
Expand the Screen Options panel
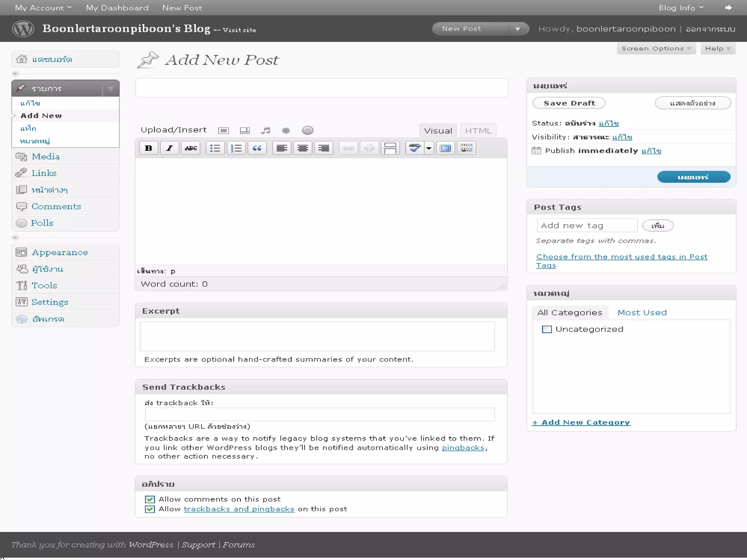tap(655, 48)
